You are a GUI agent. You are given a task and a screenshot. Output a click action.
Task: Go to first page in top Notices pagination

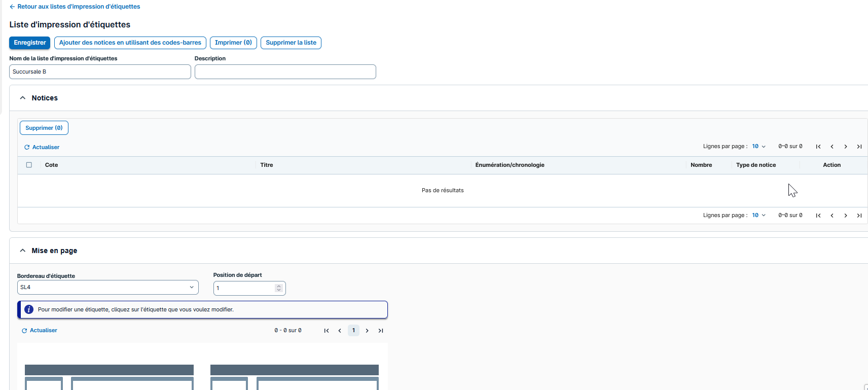click(x=818, y=147)
